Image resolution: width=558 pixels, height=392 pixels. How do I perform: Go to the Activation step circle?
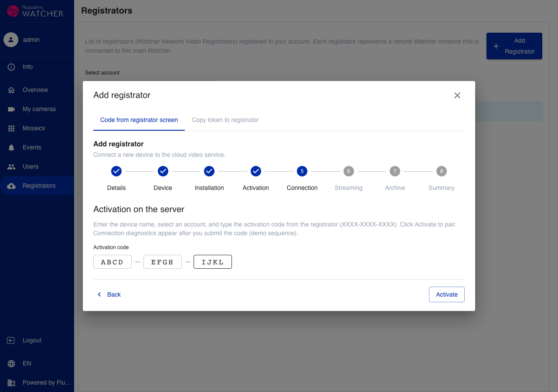click(x=256, y=171)
